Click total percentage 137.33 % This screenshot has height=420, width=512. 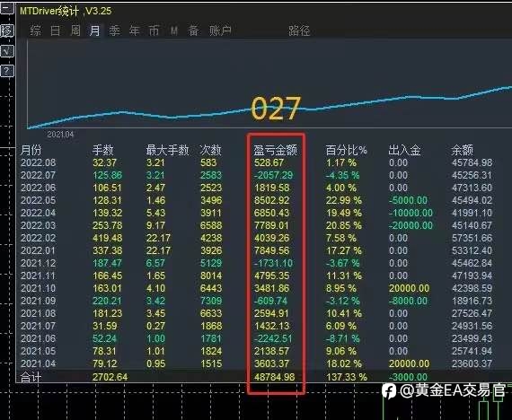point(347,377)
